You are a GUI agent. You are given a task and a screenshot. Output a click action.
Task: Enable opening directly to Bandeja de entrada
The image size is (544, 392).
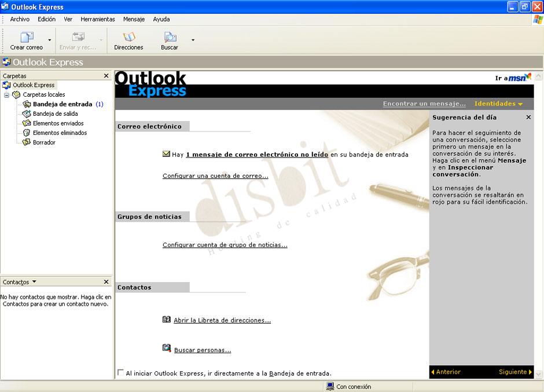coord(119,373)
